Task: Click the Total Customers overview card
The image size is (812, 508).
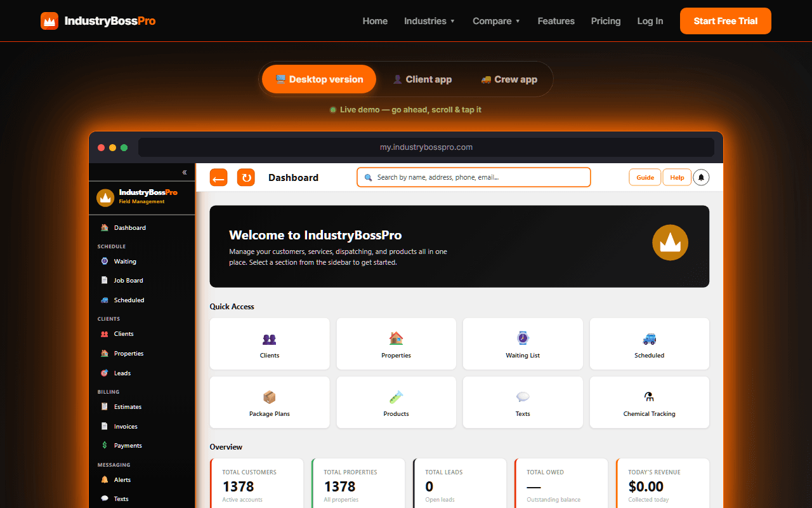Action: pos(257,484)
